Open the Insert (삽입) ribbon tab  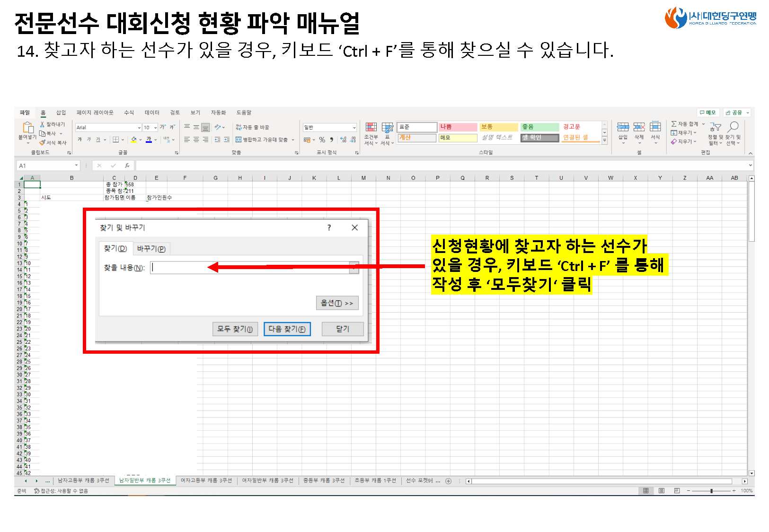pos(61,113)
